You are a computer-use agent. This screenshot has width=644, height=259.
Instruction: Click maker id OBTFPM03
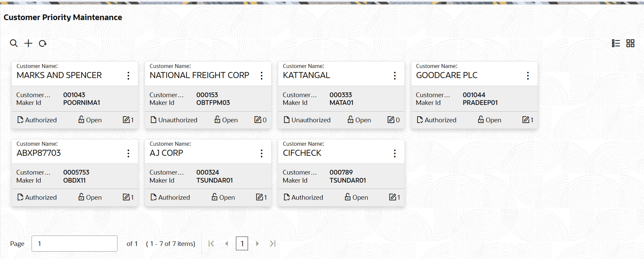point(213,103)
